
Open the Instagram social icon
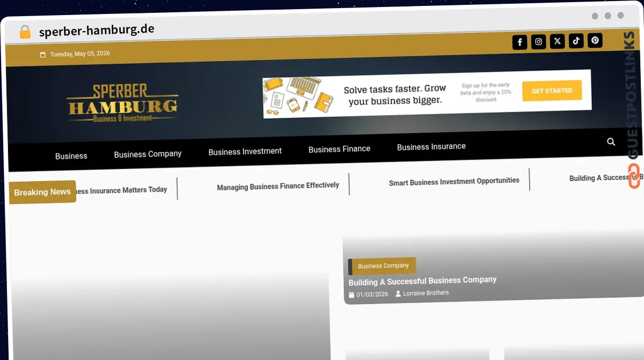coord(538,42)
